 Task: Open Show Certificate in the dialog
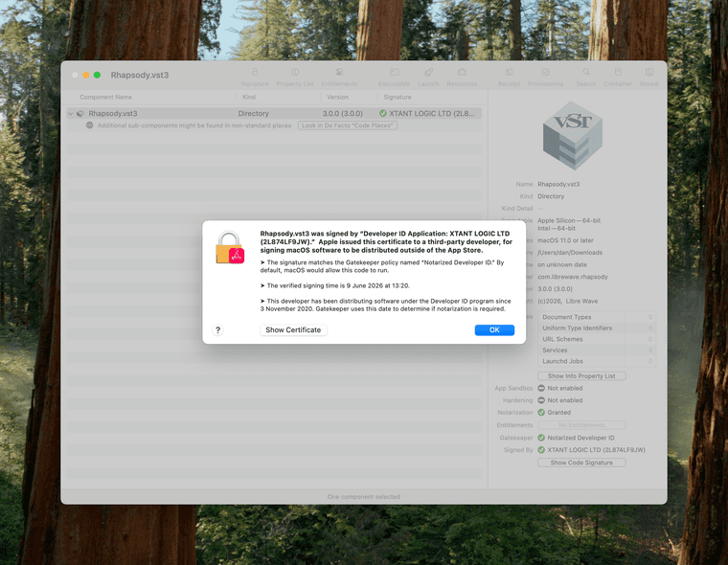pyautogui.click(x=293, y=329)
